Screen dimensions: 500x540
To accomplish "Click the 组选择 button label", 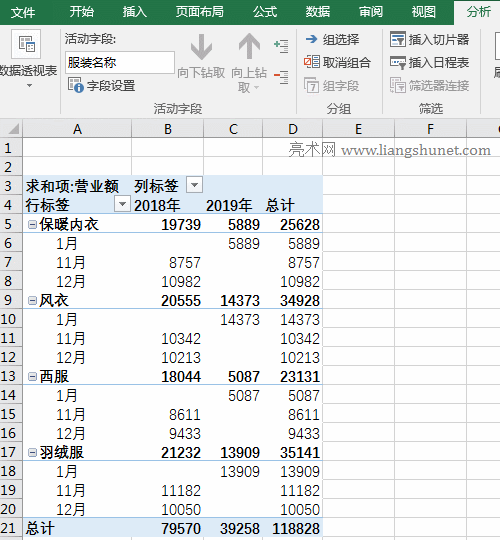I will pyautogui.click(x=341, y=40).
